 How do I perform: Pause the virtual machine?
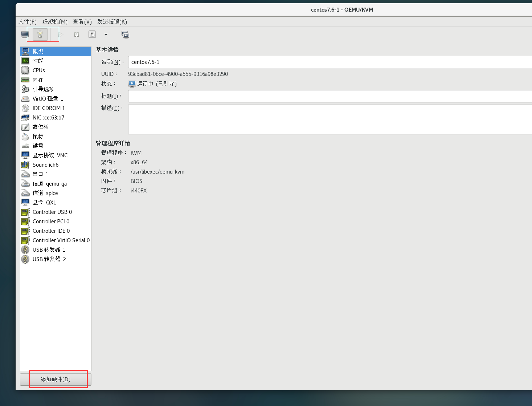[x=77, y=34]
